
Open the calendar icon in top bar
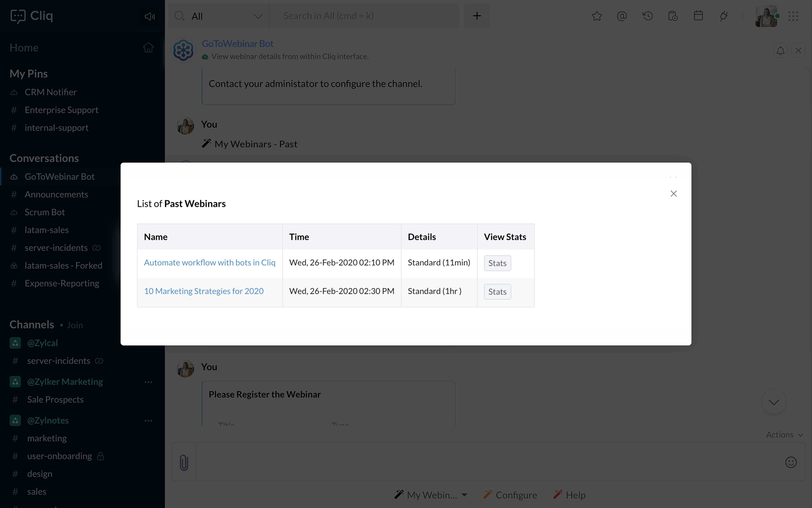point(698,16)
